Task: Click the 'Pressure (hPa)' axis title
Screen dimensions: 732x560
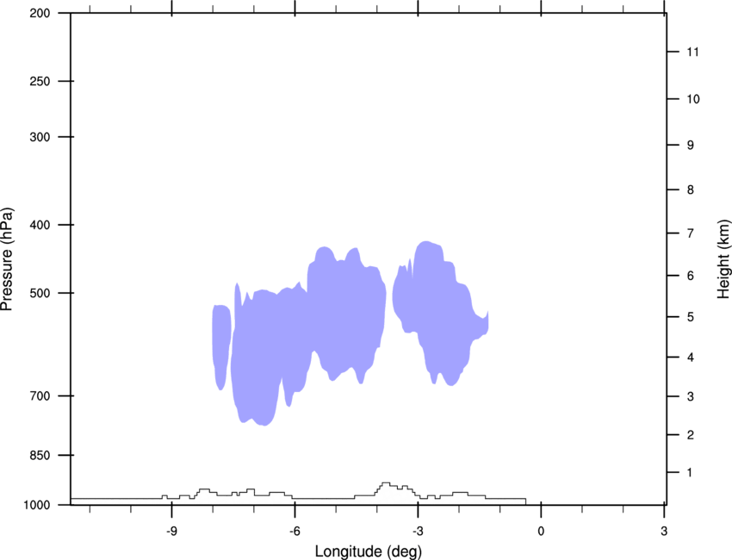Action: 7,259
